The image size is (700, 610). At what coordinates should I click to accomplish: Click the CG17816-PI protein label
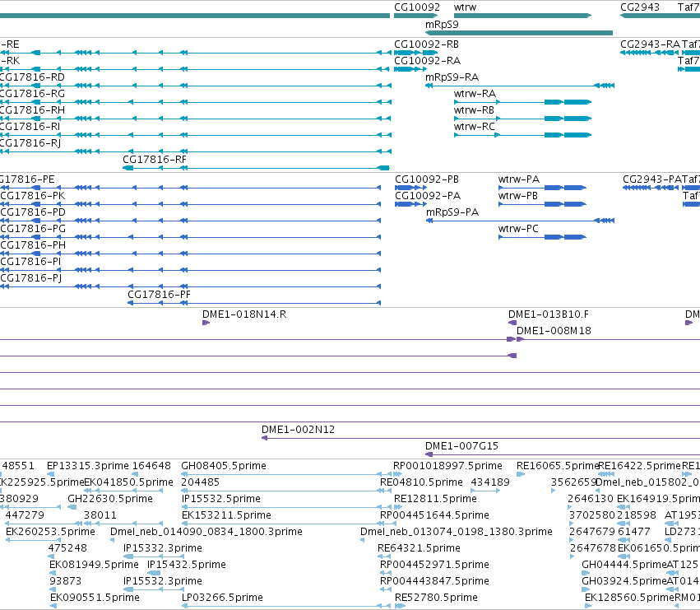(30, 262)
